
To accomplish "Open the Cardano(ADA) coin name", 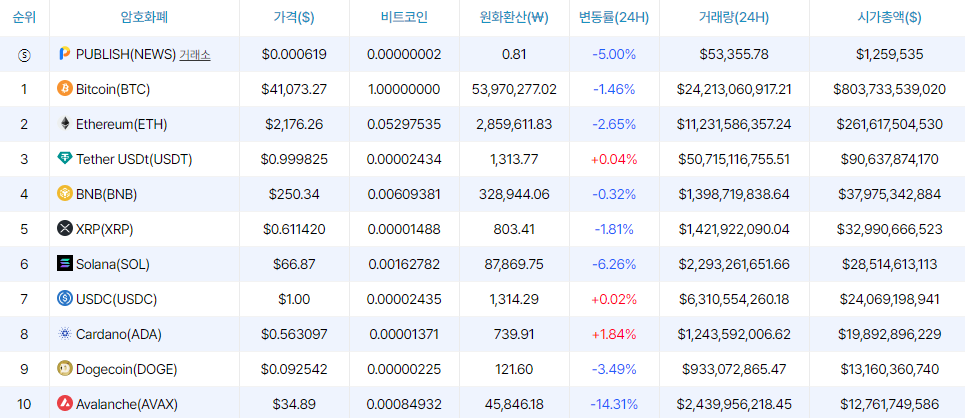I will tap(119, 334).
